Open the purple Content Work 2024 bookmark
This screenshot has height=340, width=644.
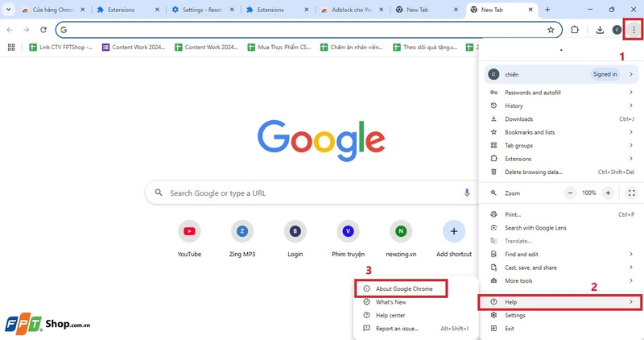(134, 48)
